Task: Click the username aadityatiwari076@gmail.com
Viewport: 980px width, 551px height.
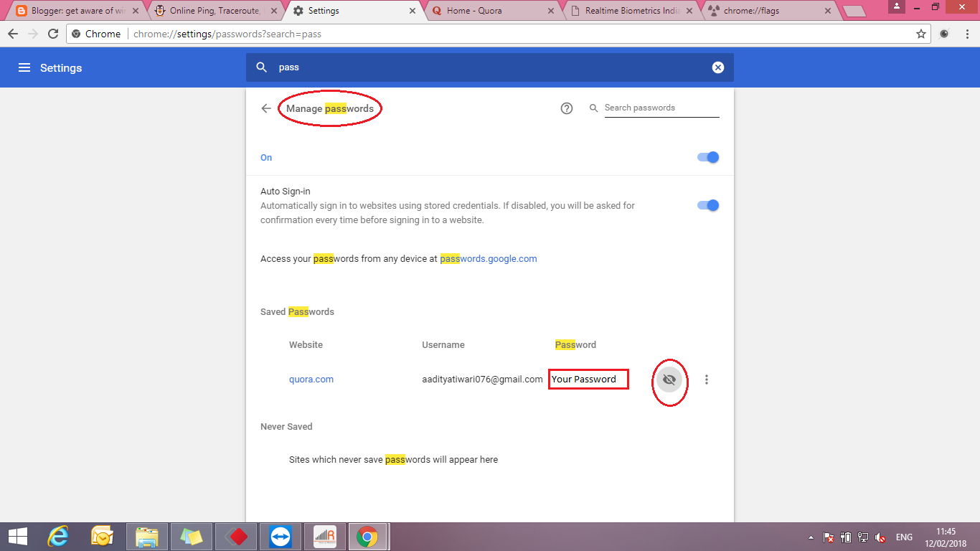Action: [482, 380]
